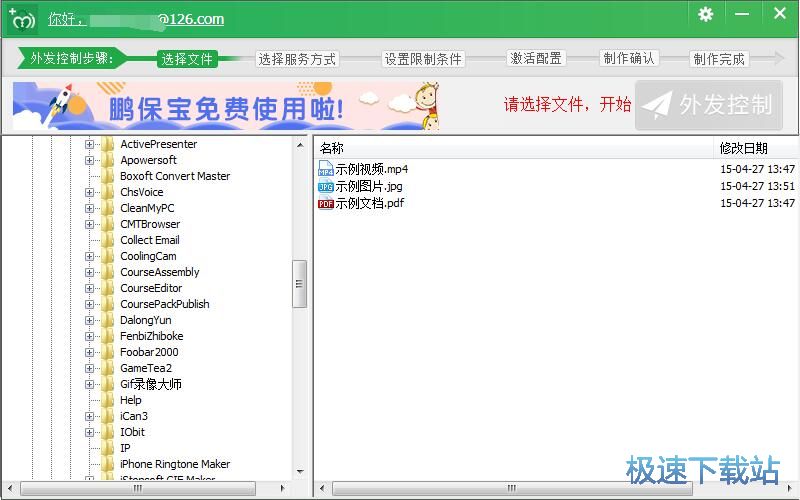Open the 126.com account link
Screen dimensions: 800x500
pyautogui.click(x=136, y=19)
